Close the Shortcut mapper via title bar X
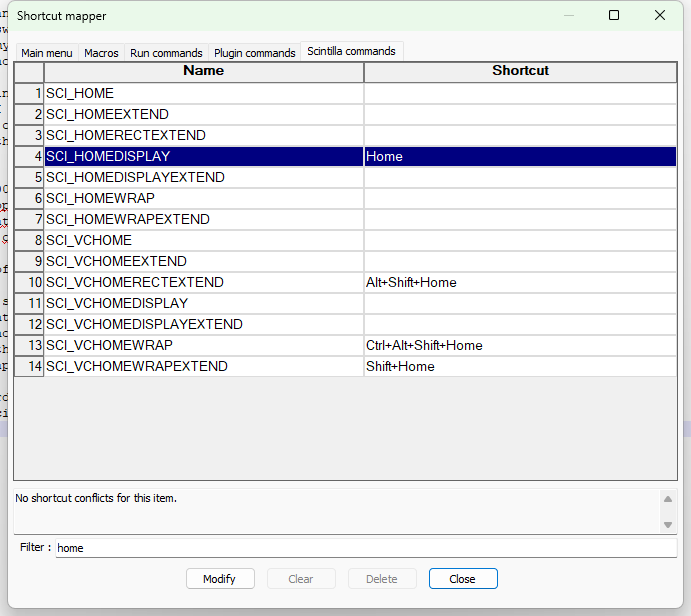 pyautogui.click(x=660, y=15)
